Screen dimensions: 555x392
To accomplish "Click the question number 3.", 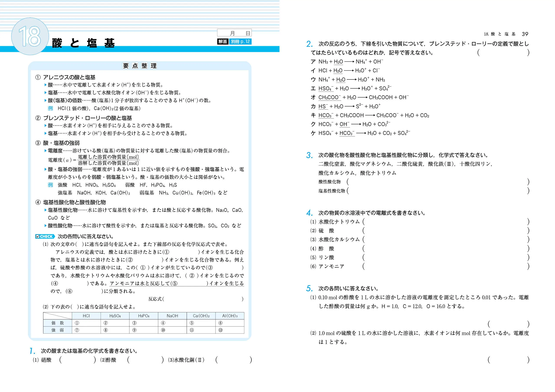I will (x=309, y=155).
